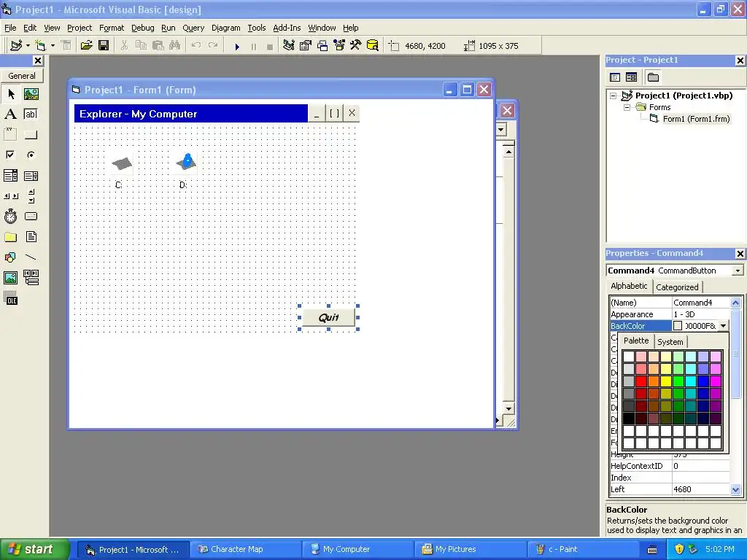Click the Toolbox toolbar icon
Screen dimensions: 747x560
point(355,46)
